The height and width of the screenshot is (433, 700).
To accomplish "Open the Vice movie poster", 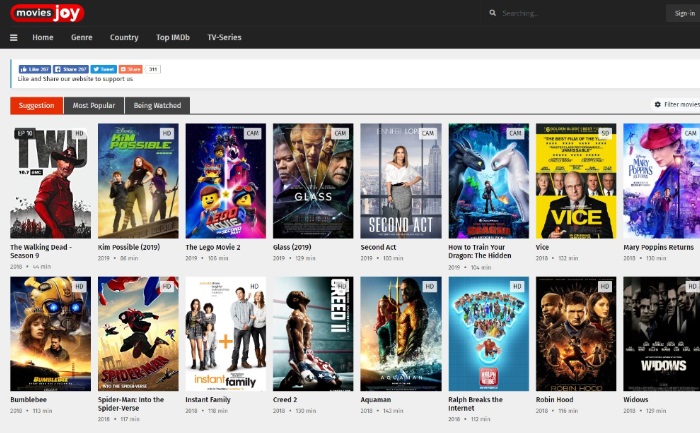I will [576, 181].
